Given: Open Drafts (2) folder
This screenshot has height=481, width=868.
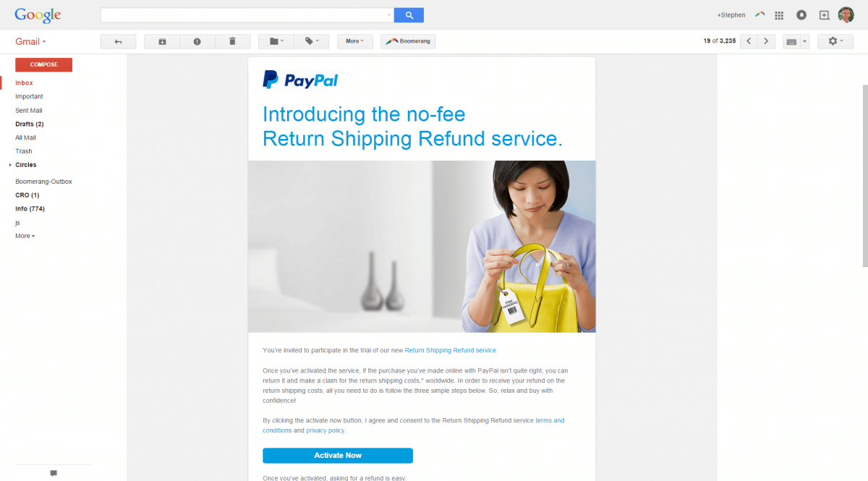Looking at the screenshot, I should click(30, 124).
